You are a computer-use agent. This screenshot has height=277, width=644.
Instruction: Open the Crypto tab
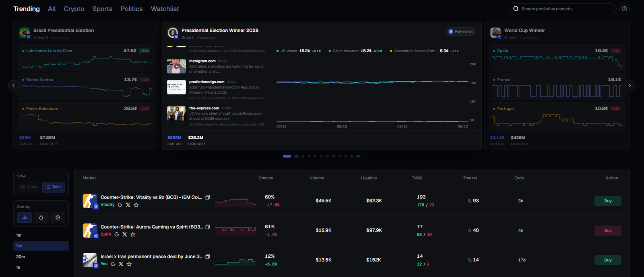(x=74, y=9)
